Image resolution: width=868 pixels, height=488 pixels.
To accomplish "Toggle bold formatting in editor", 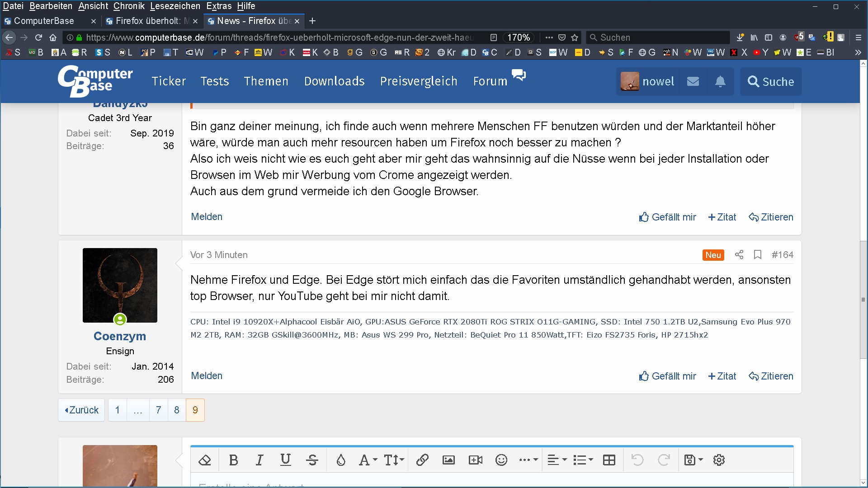I will [x=233, y=460].
